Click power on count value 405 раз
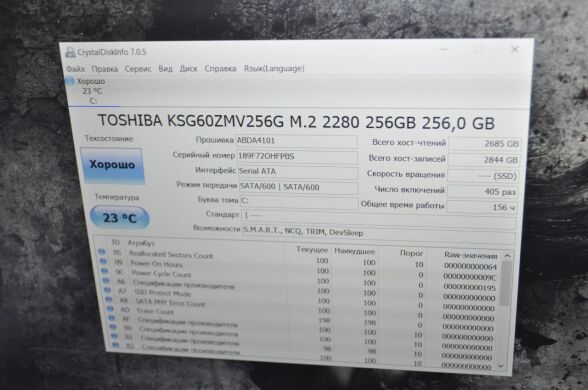The width and height of the screenshot is (588, 390). click(482, 192)
